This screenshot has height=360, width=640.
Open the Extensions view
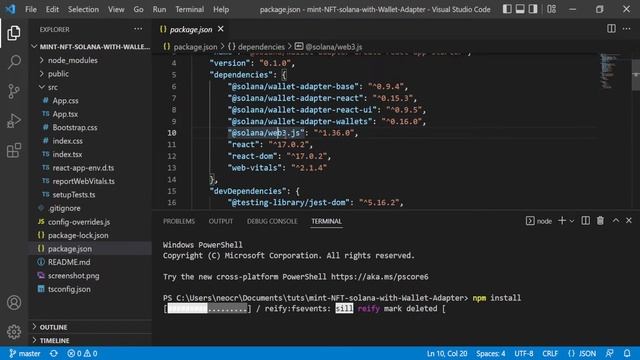pos(14,150)
